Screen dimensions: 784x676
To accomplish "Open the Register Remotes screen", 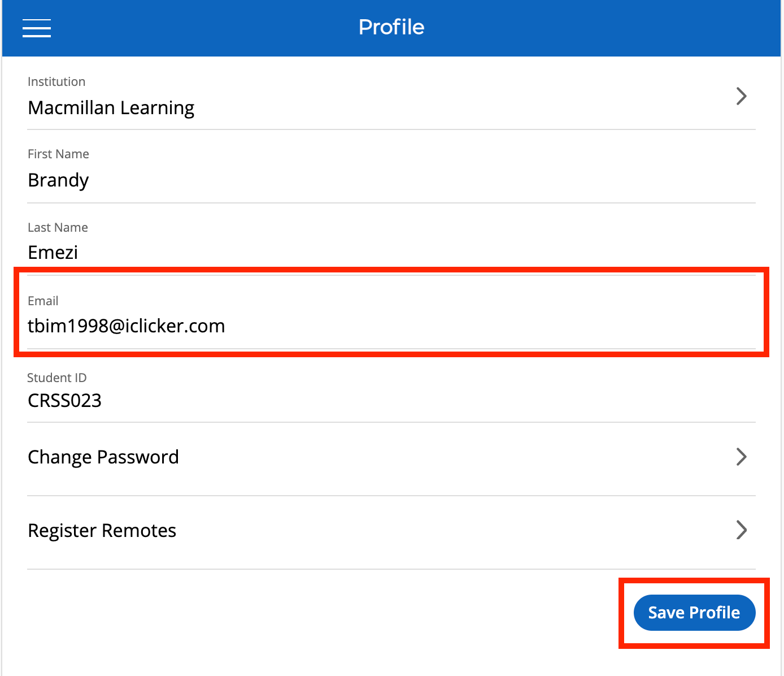I will (x=102, y=530).
